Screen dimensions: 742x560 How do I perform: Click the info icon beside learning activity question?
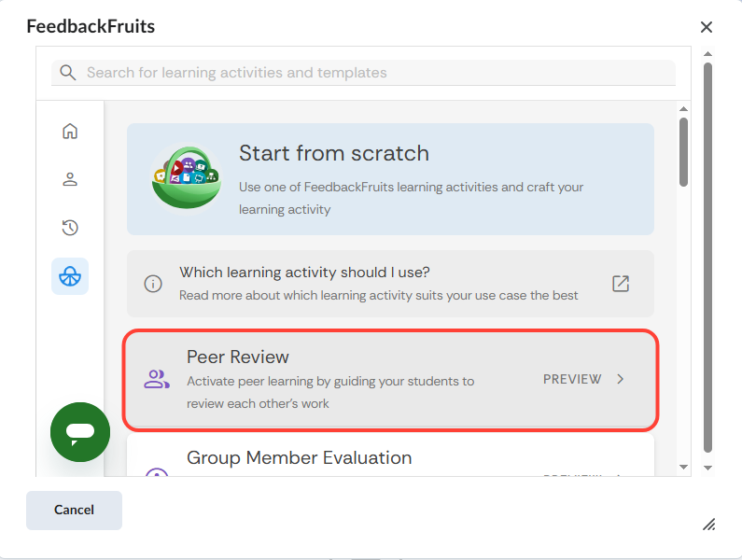153,284
